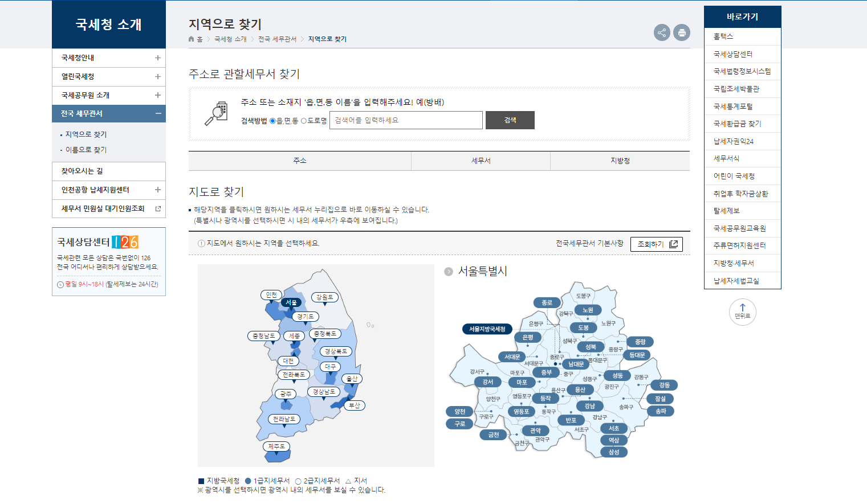Select 부산 marker on the national map
The width and height of the screenshot is (867, 504).
355,405
